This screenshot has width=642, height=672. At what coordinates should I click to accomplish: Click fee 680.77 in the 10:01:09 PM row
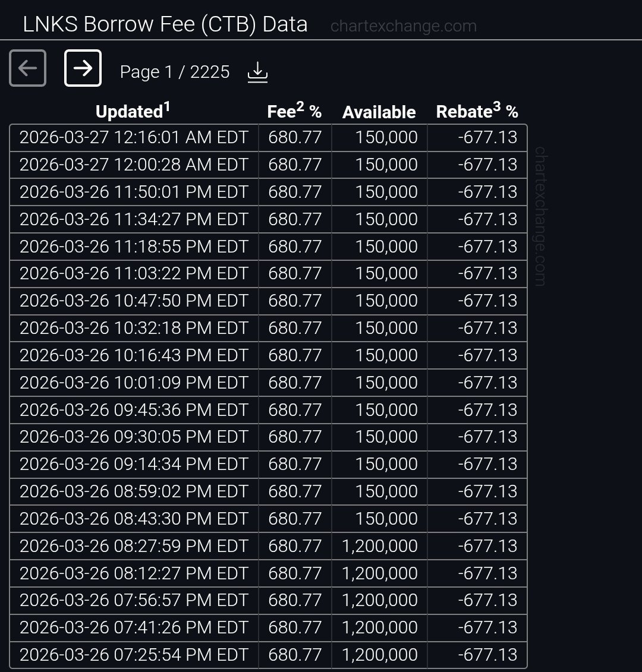[295, 382]
